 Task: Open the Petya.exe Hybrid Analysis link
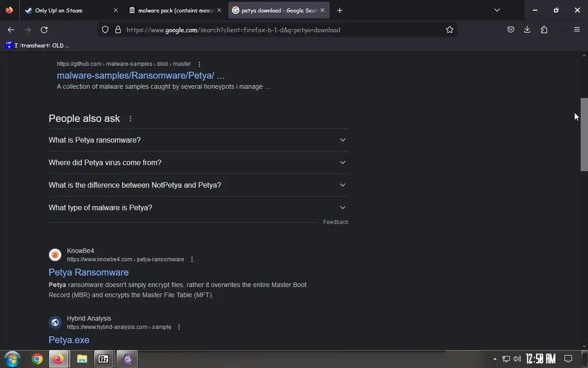tap(69, 340)
